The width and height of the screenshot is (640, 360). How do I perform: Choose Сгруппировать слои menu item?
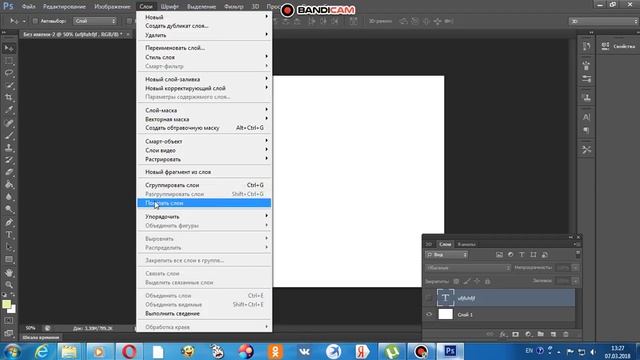tap(204, 185)
